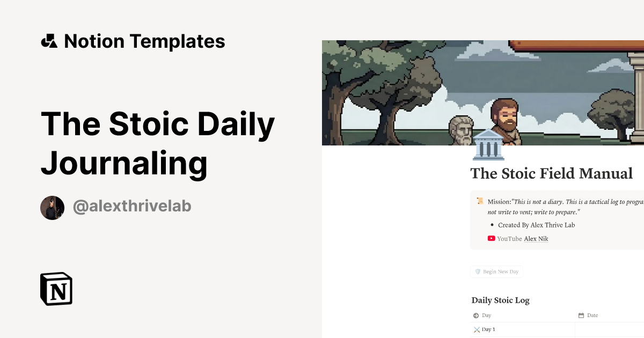Click the shield icon in Begin New Day
The width and height of the screenshot is (644, 338).
point(478,271)
